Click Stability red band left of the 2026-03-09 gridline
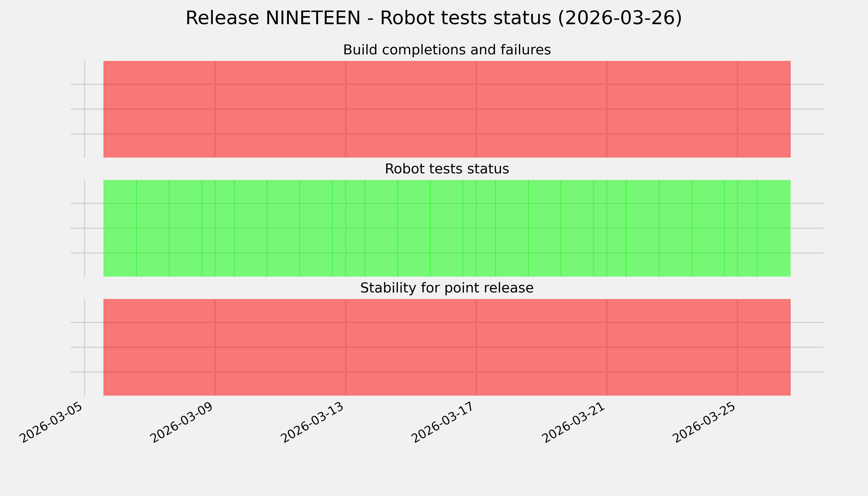Screen dimensions: 868x496 tap(159, 347)
